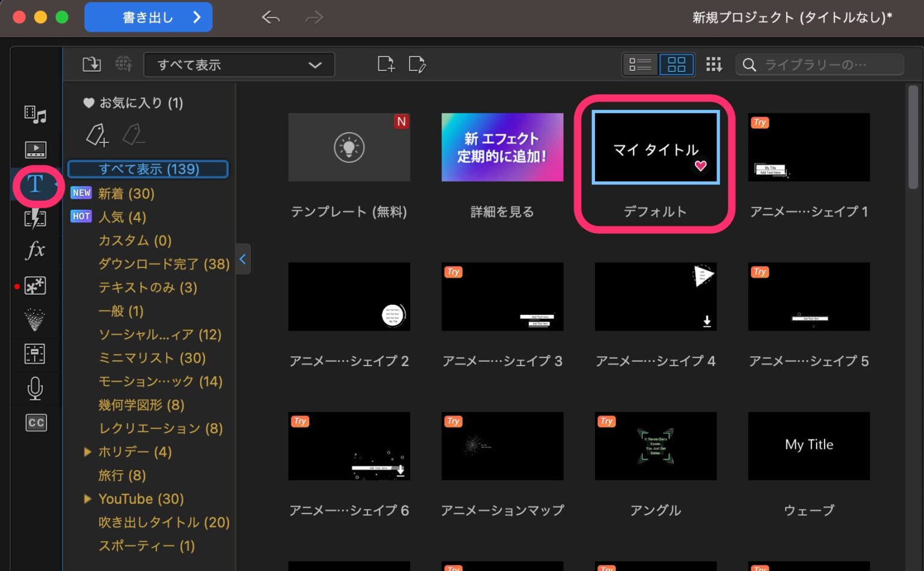Click the 書き出し export button
The image size is (924, 571).
(x=148, y=17)
